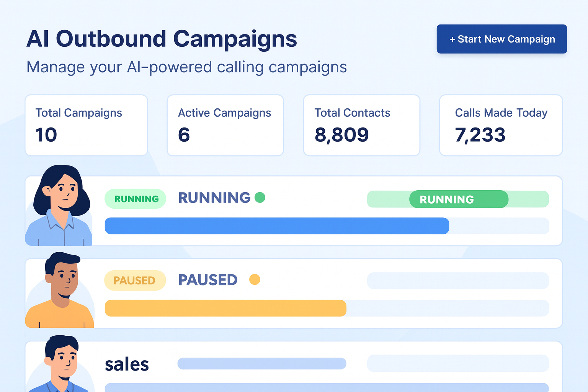Open the Total Campaigns stat card
588x392 pixels.
[86, 125]
